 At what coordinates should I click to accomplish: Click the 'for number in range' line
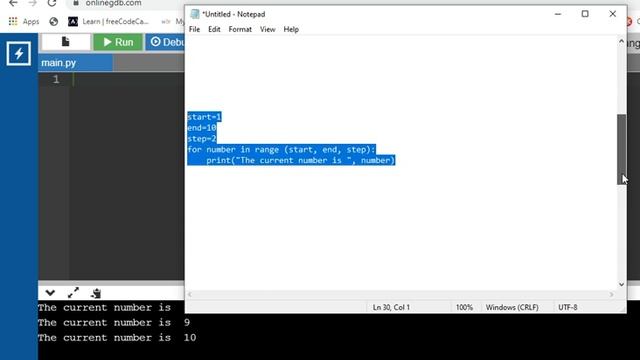pyautogui.click(x=281, y=149)
